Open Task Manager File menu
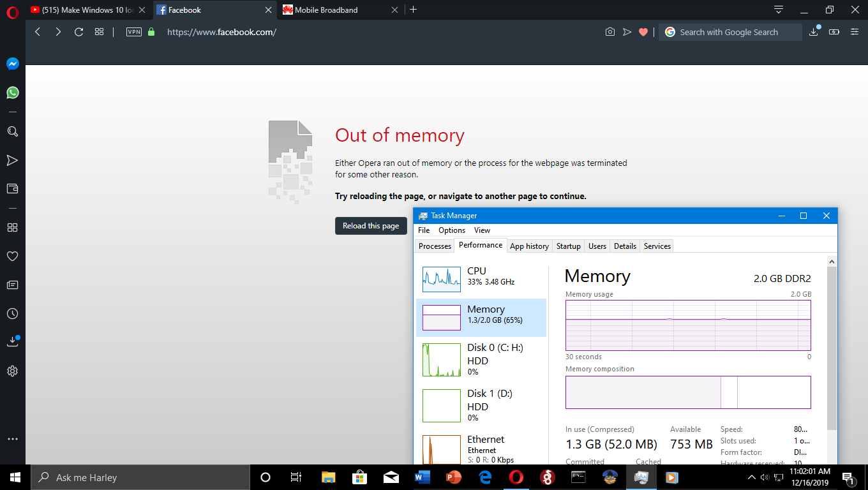 point(424,230)
